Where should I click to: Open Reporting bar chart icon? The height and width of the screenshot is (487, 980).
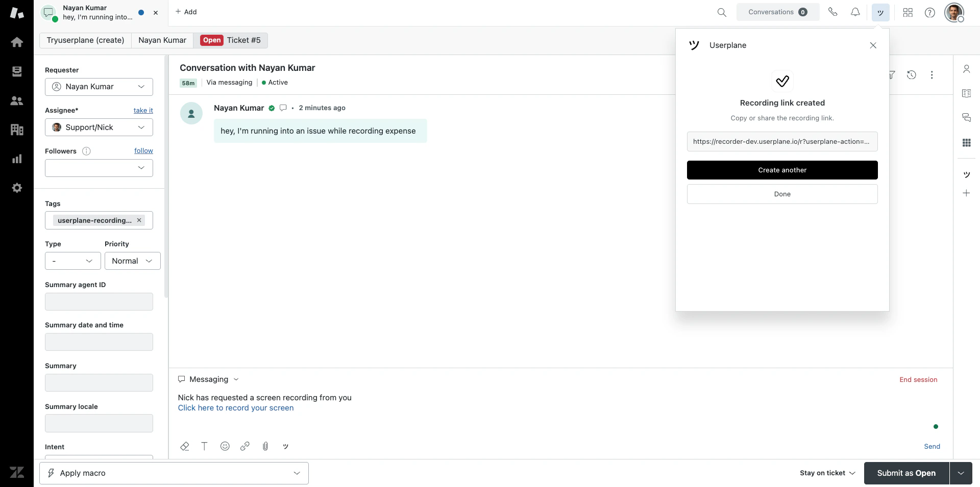click(17, 159)
